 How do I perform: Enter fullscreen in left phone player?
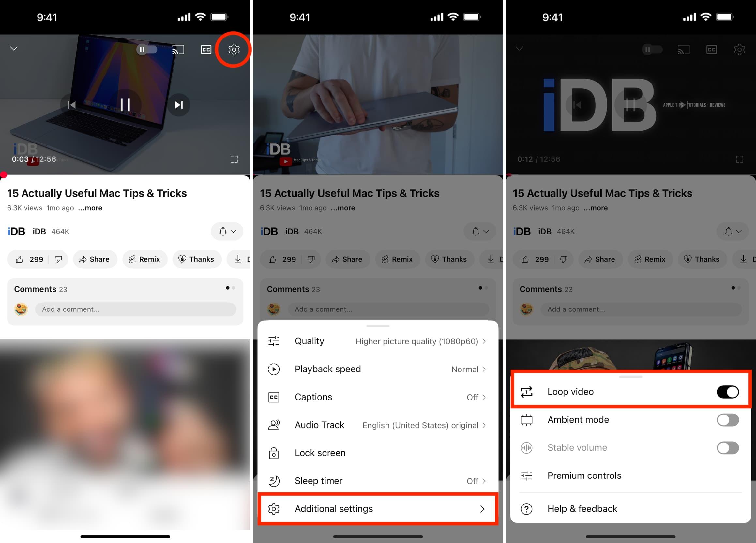[234, 159]
